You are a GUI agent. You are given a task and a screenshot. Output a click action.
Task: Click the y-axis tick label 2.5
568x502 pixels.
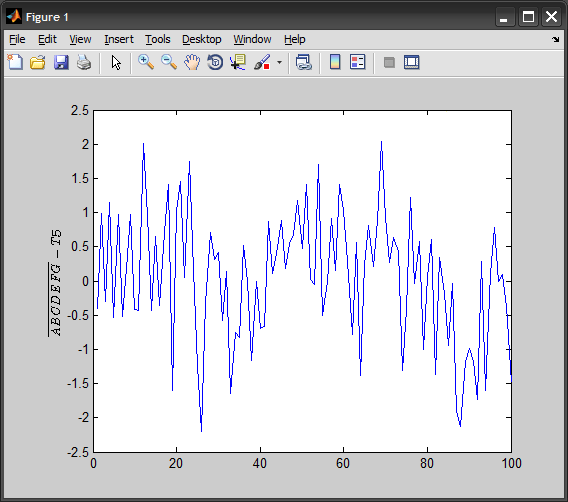[x=80, y=110]
